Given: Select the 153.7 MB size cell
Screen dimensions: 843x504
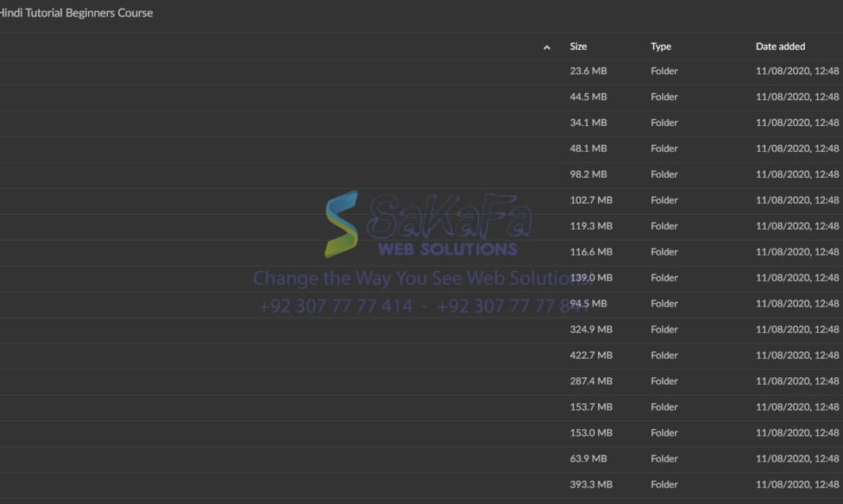Looking at the screenshot, I should click(x=591, y=407).
